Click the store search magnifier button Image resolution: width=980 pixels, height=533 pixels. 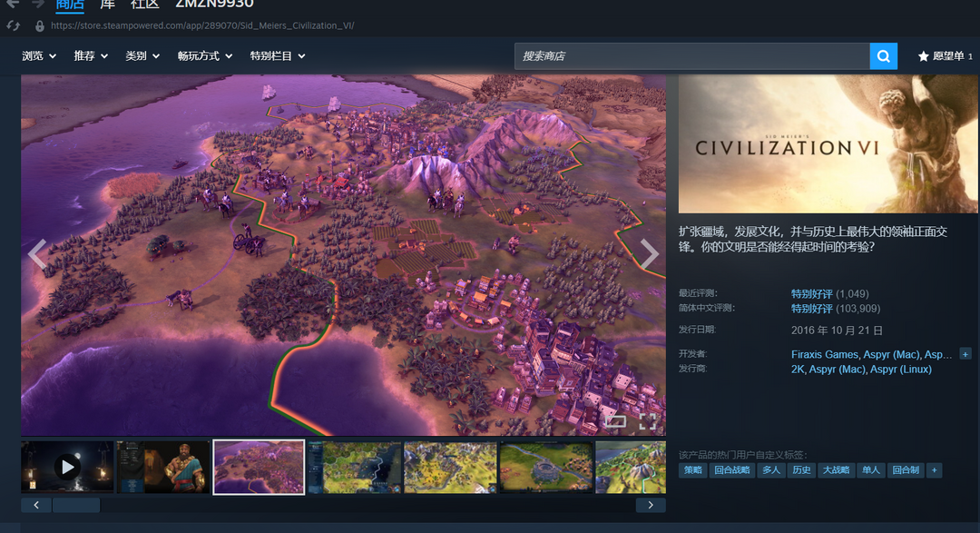click(x=883, y=56)
